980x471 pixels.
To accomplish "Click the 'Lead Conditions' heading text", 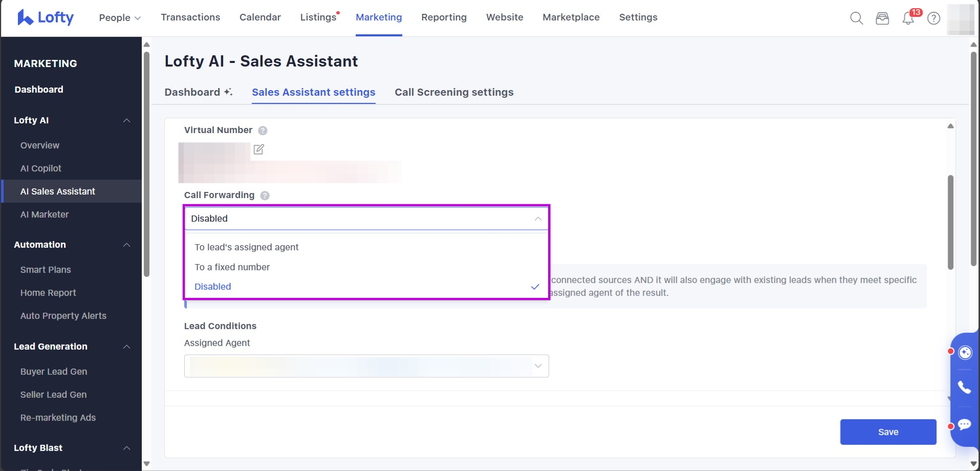I will click(220, 326).
